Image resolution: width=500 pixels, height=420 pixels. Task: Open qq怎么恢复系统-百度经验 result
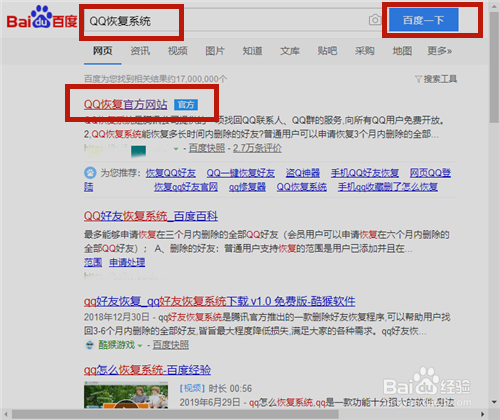coord(147,370)
